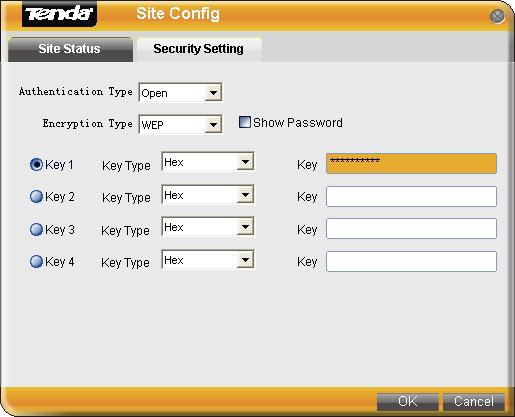Focus the highlighted Key 1 password field

coord(411,163)
